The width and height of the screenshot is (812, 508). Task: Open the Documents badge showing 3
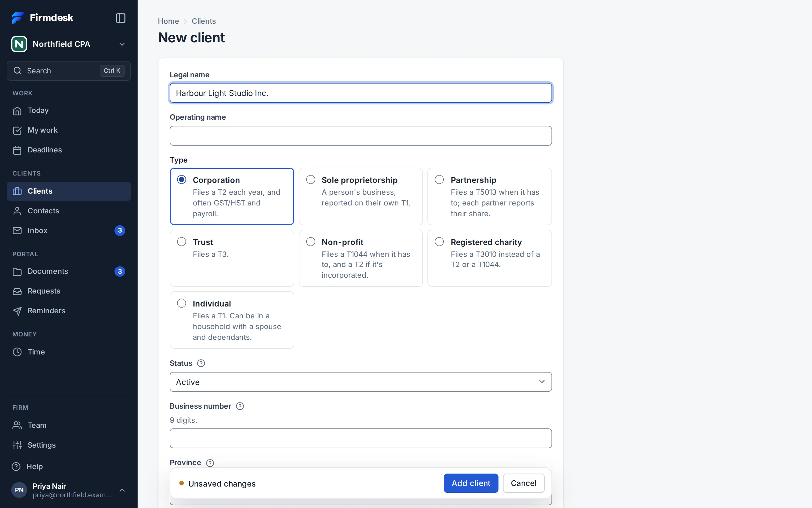[x=120, y=271]
